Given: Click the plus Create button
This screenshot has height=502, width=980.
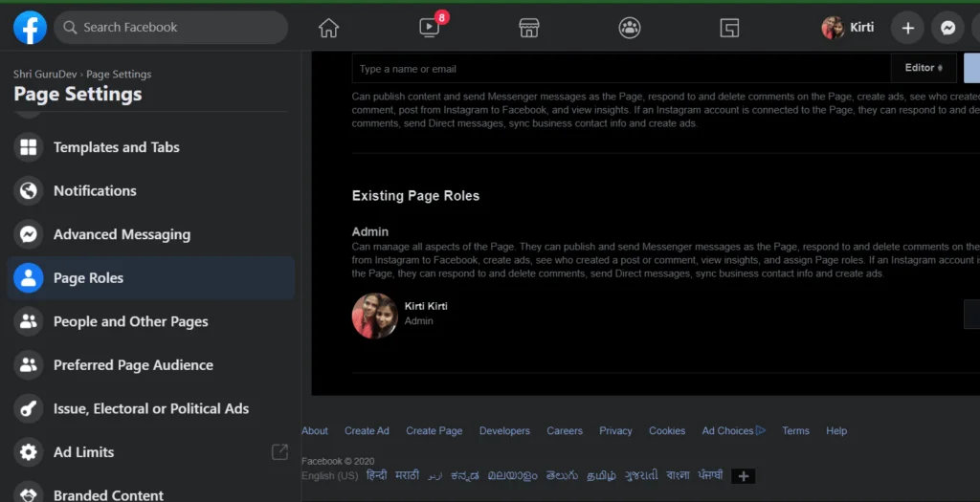Looking at the screenshot, I should (x=907, y=28).
